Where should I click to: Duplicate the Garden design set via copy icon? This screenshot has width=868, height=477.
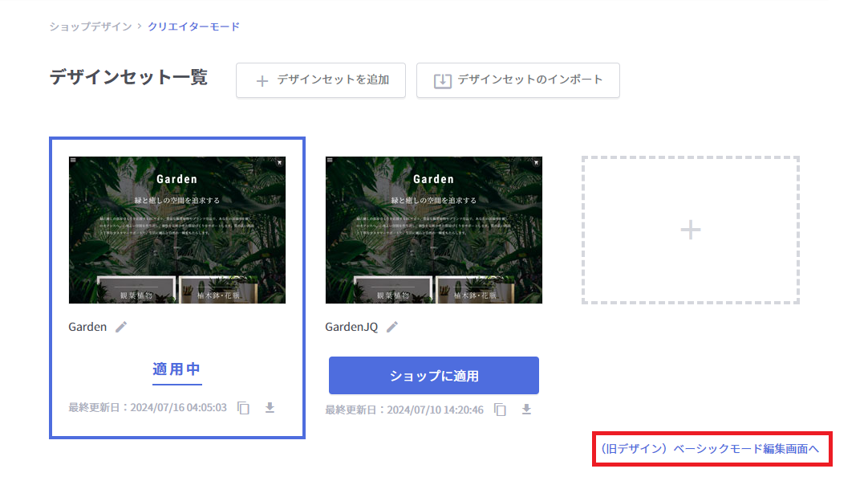click(x=244, y=408)
